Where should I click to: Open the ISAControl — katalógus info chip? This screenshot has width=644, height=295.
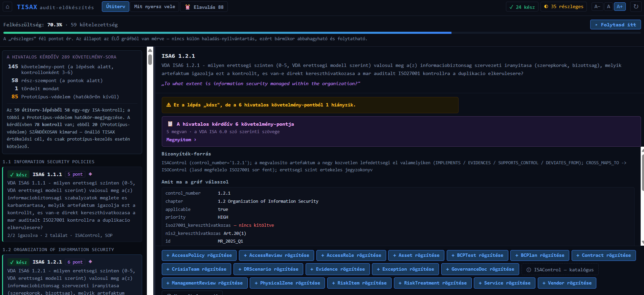(x=560, y=270)
